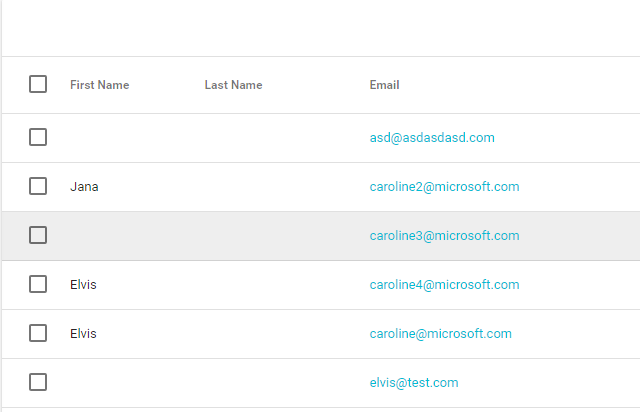Sort by First Name column header
This screenshot has height=412, width=640.
(x=100, y=85)
